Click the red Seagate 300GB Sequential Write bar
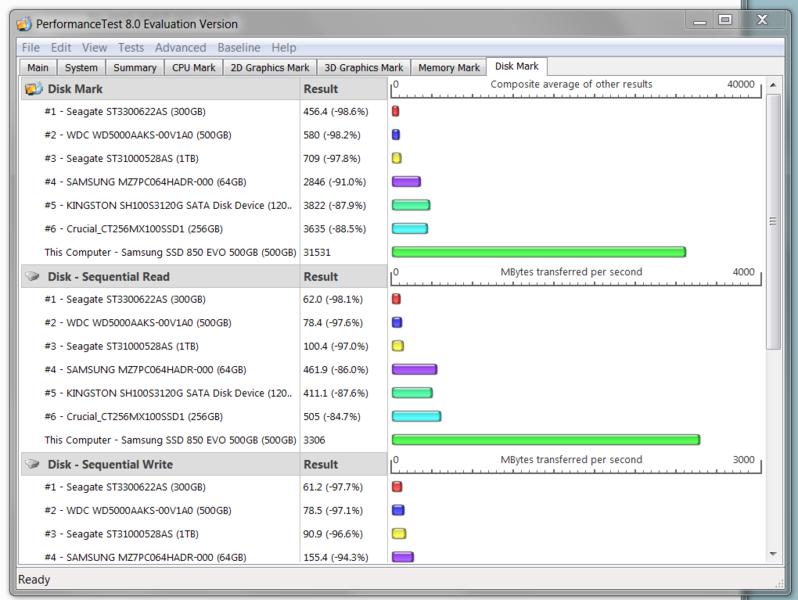Screen dimensions: 798x600 point(397,487)
